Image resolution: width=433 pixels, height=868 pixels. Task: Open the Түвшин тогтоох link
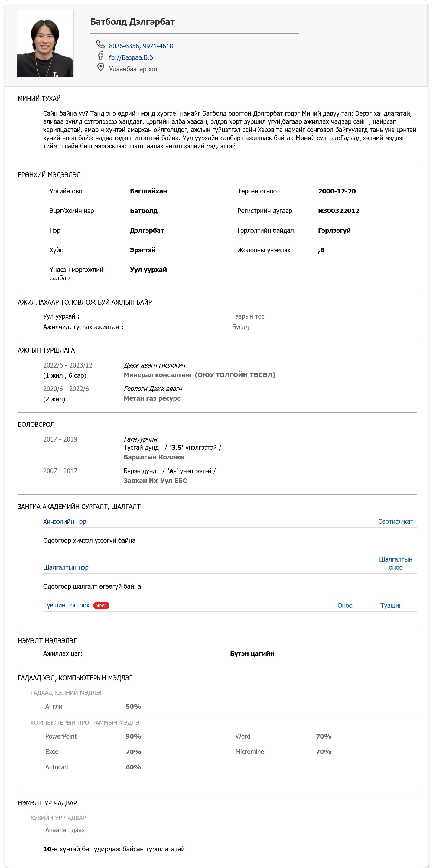[x=66, y=605]
